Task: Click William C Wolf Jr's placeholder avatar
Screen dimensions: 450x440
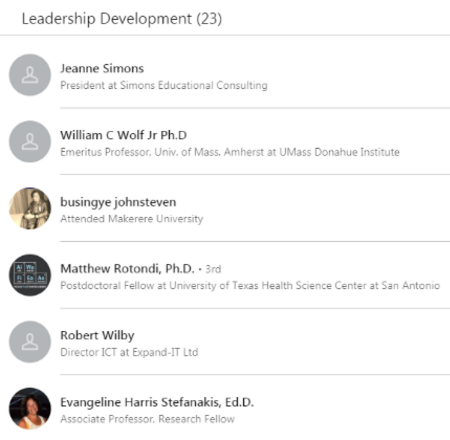Action: (30, 142)
